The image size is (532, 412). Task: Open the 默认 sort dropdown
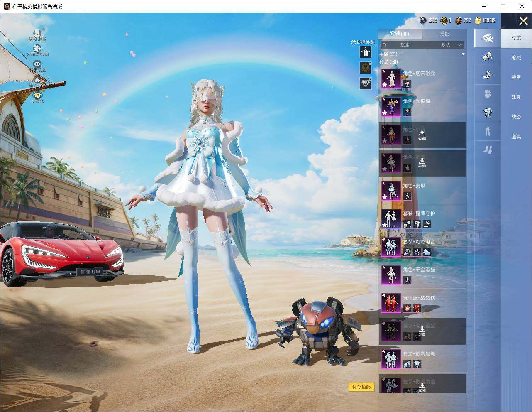pyautogui.click(x=446, y=45)
